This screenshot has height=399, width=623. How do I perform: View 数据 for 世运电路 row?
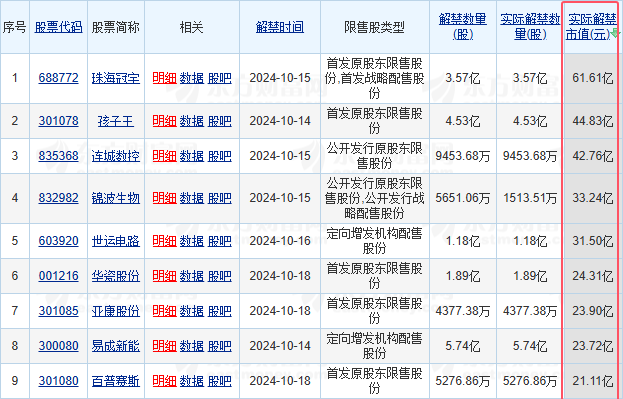click(x=192, y=241)
